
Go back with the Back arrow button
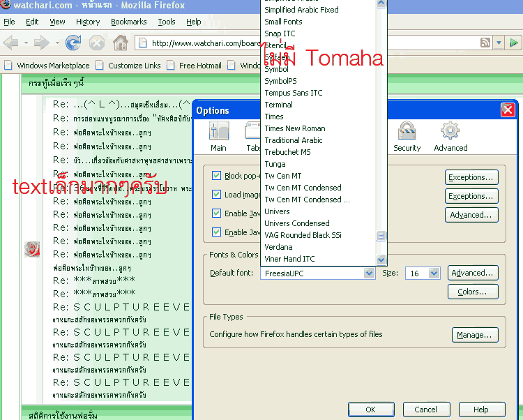click(11, 43)
